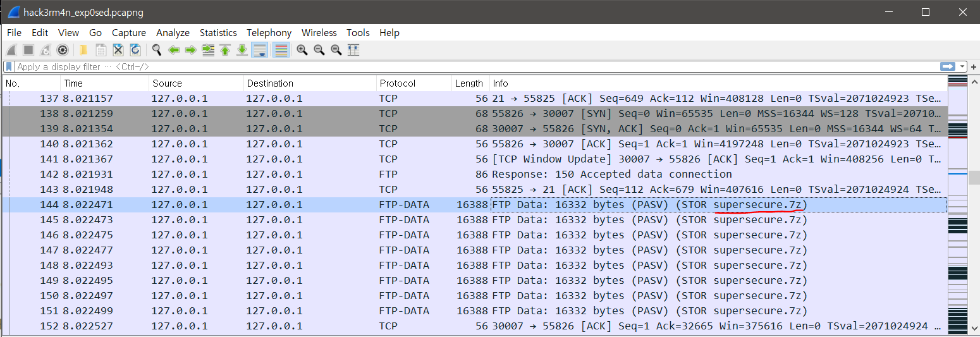Toggle auto-scroll during live capture
Screen dimensions: 980x337
pyautogui.click(x=259, y=50)
